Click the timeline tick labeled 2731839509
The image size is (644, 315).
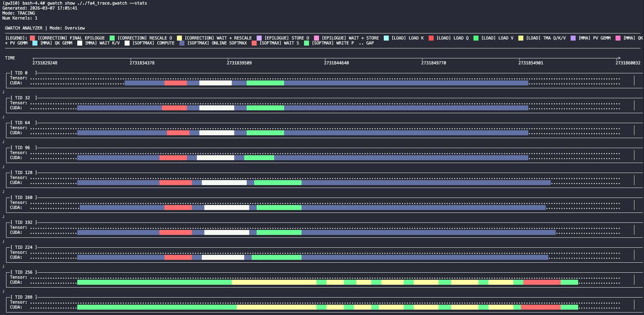tap(239, 63)
